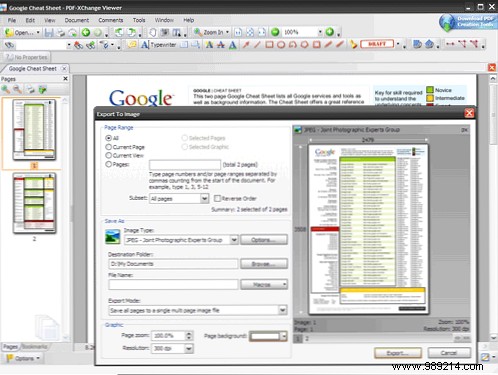
Task: Select the Selected Graphic radio button
Action: click(184, 147)
